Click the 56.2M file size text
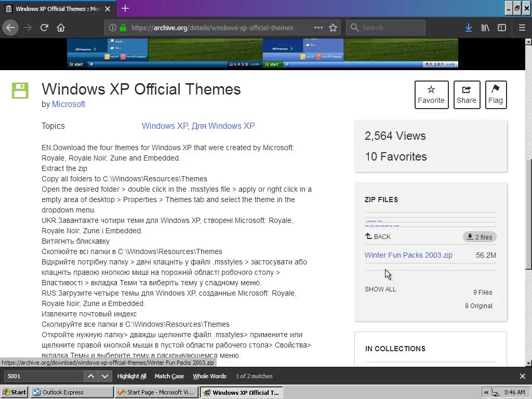 pyautogui.click(x=486, y=255)
